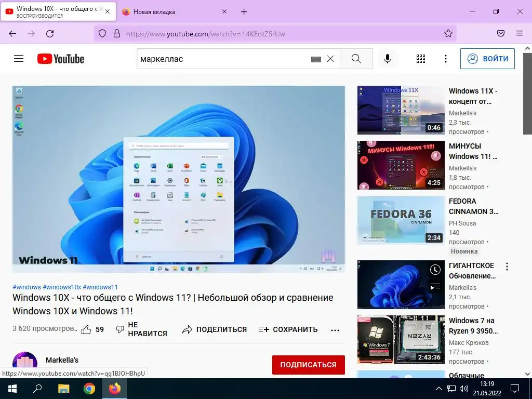Go to YouTube home via logo
532x399 pixels.
click(61, 59)
